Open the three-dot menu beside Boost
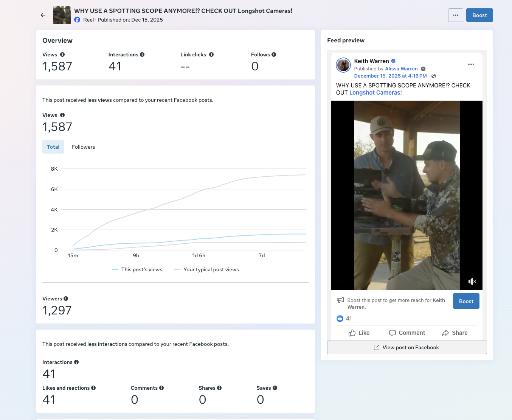Screen dimensions: 512x420 tap(456, 15)
